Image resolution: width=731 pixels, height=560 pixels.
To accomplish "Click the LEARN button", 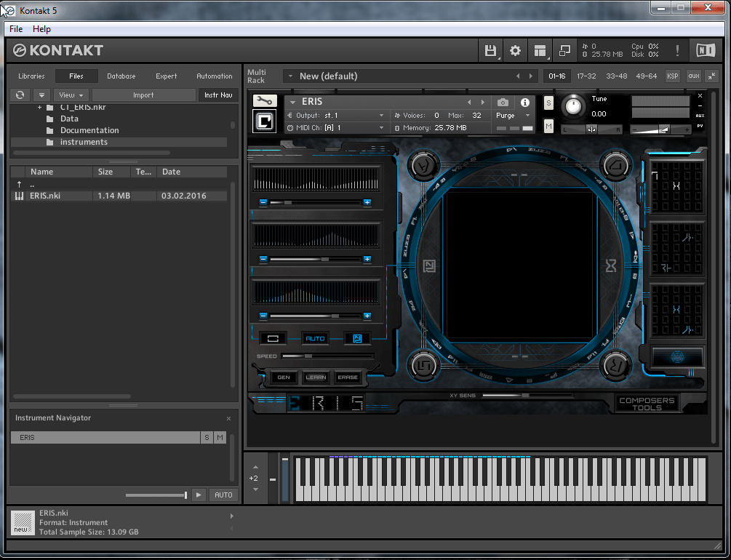I will click(x=316, y=377).
